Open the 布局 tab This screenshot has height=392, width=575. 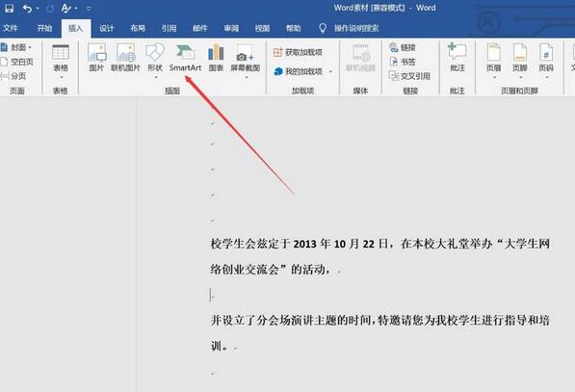(x=138, y=28)
